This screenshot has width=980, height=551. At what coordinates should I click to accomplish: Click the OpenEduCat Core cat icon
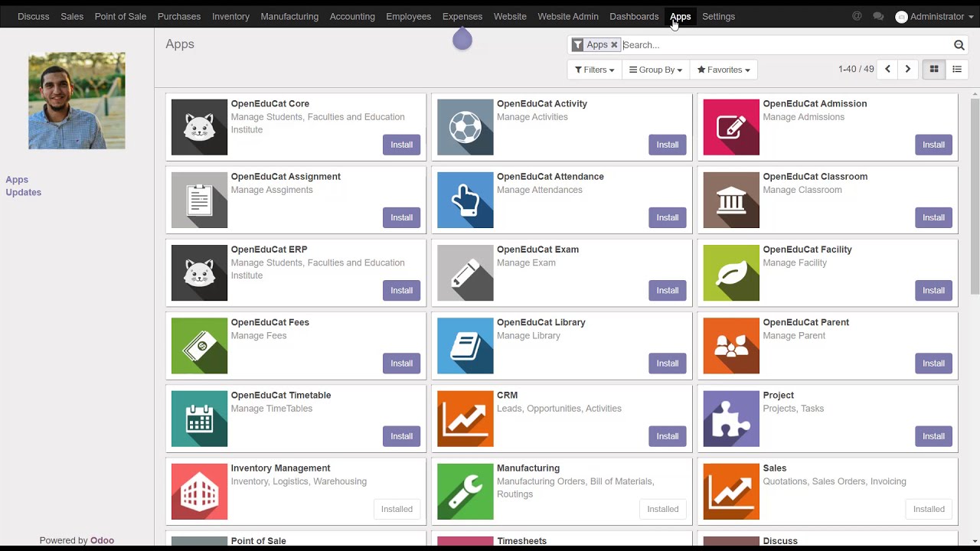(199, 127)
